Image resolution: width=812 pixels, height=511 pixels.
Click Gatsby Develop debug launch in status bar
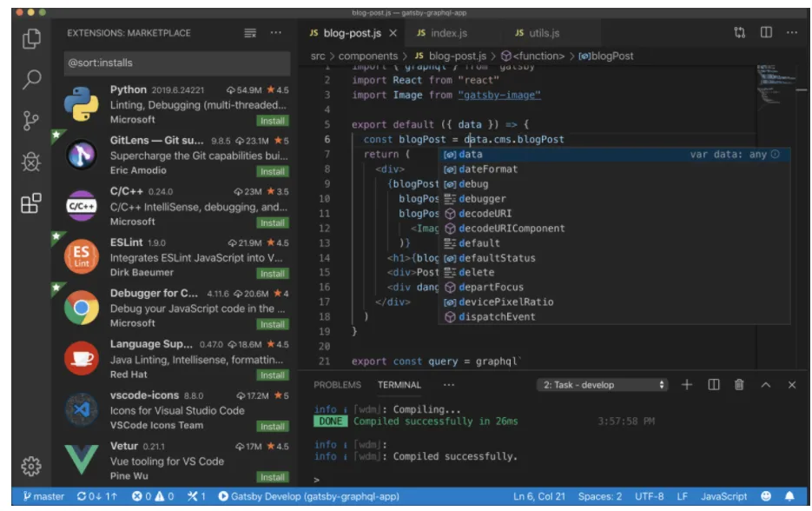(308, 496)
